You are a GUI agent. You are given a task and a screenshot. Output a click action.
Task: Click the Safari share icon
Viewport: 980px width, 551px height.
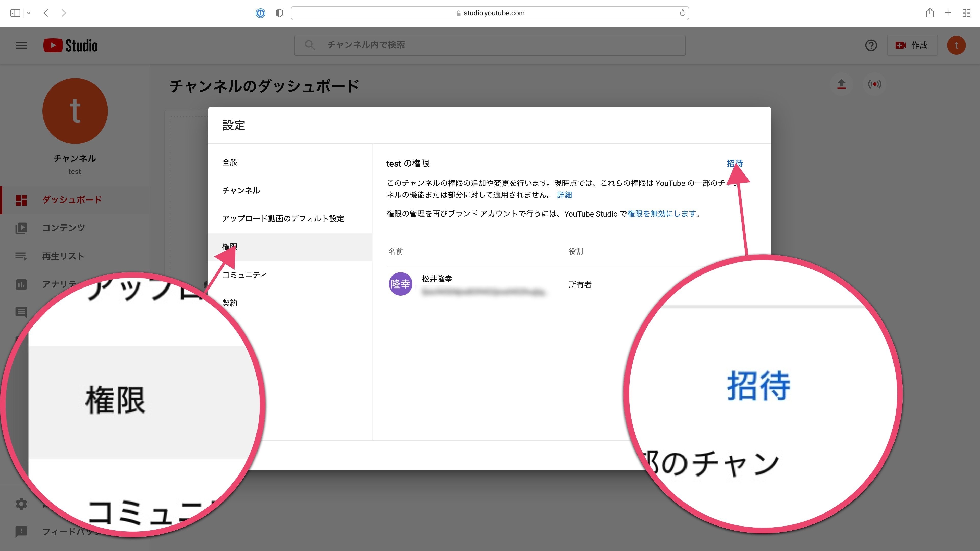[930, 12]
